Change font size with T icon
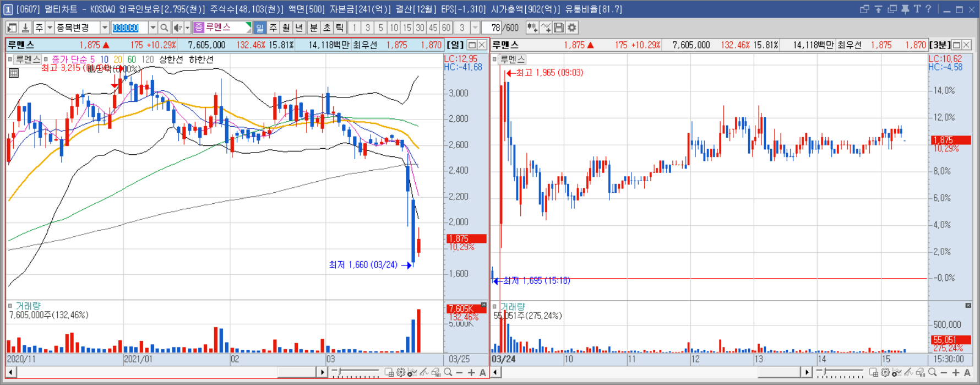 point(917,9)
